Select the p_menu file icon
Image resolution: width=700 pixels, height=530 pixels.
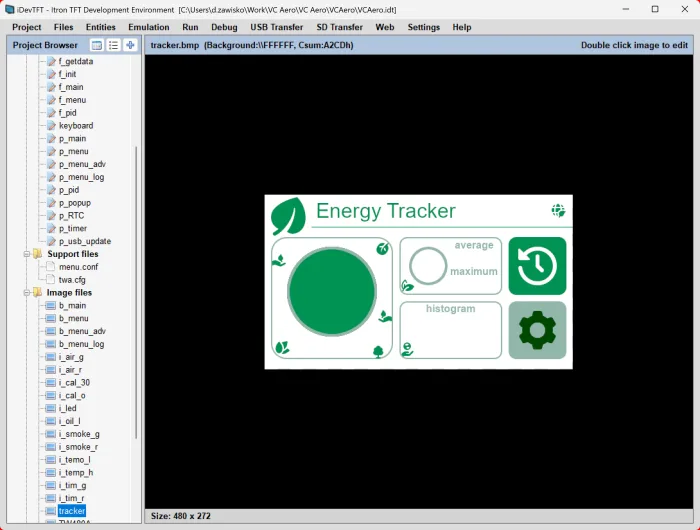coord(52,152)
